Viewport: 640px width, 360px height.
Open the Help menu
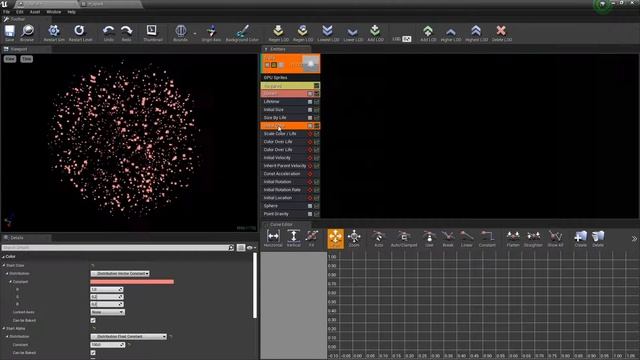[71, 12]
